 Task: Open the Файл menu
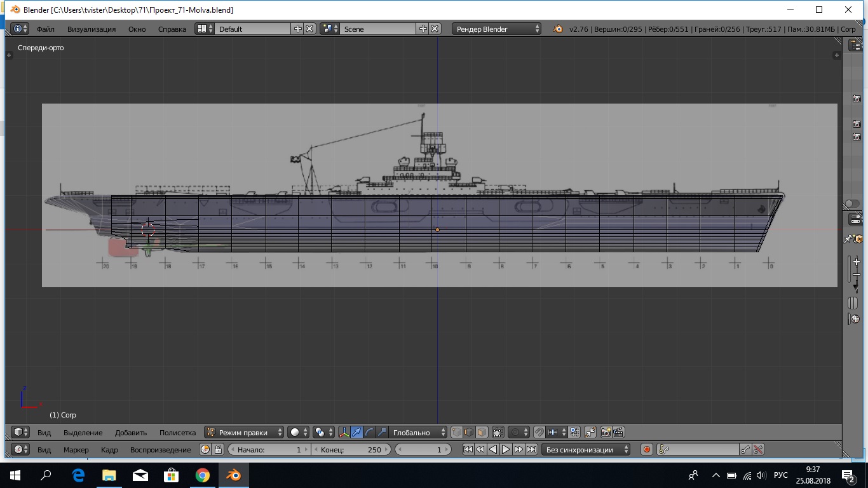pos(45,29)
